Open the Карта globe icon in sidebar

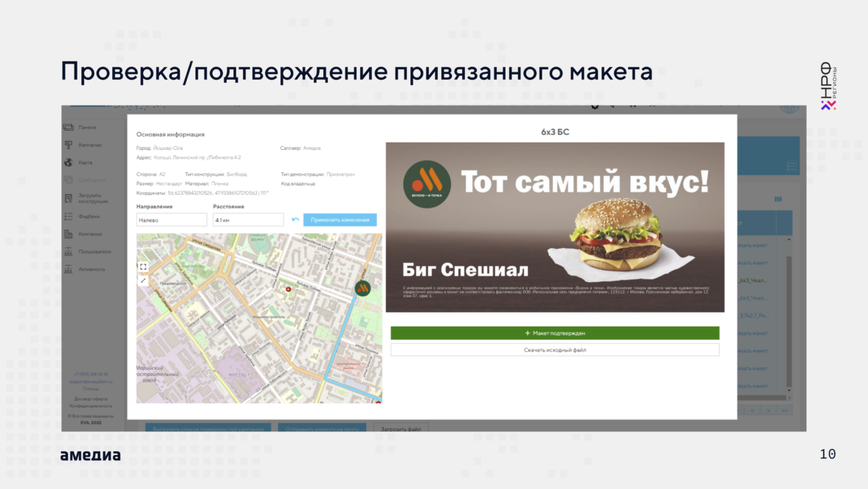coord(68,163)
